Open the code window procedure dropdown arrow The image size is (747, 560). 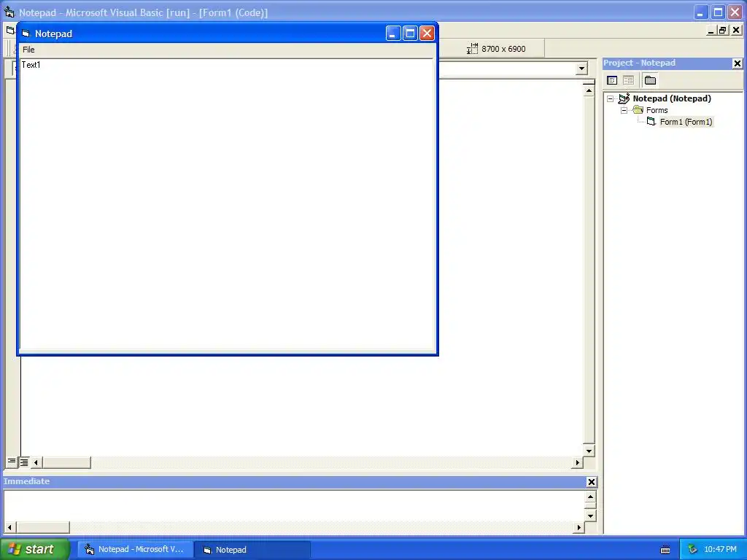coord(581,69)
